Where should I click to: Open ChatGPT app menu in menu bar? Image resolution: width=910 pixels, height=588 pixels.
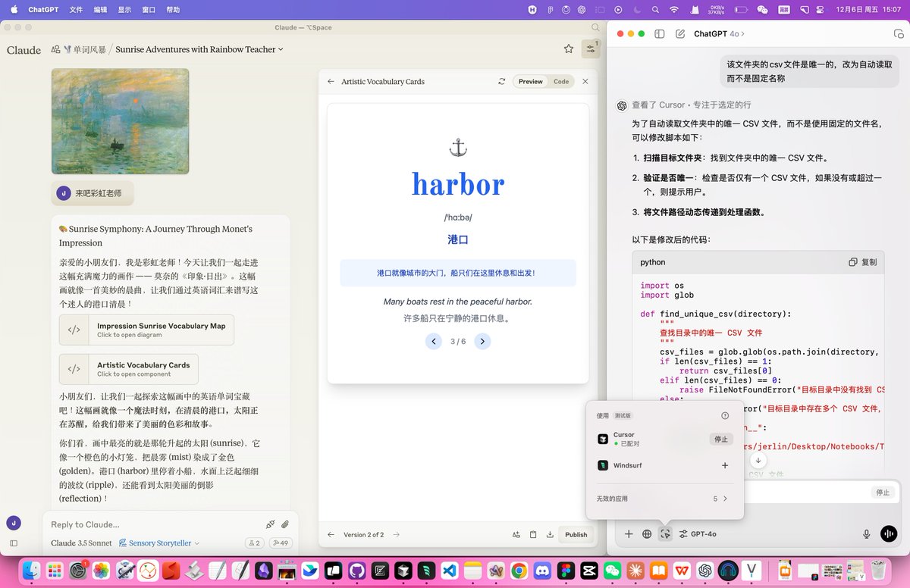click(44, 10)
